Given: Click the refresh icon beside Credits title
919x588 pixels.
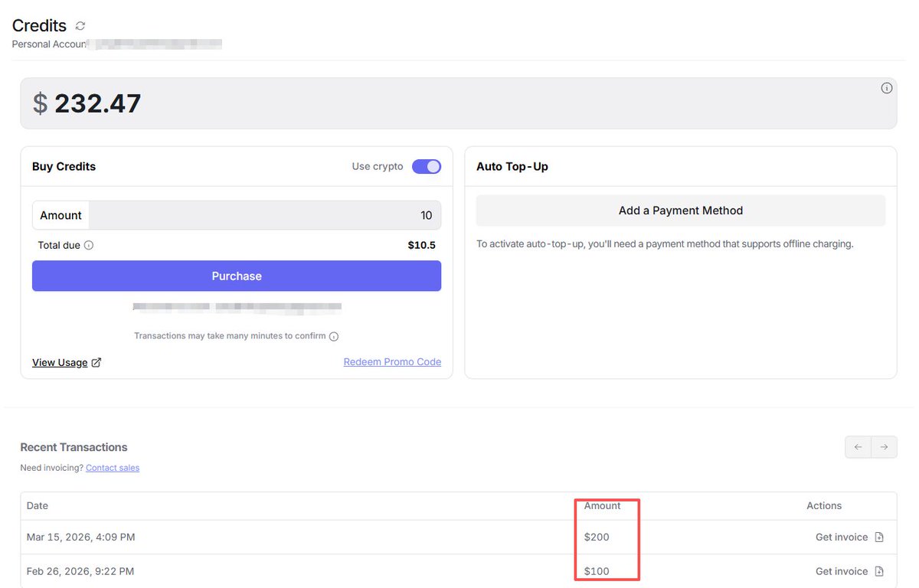Looking at the screenshot, I should tap(80, 26).
